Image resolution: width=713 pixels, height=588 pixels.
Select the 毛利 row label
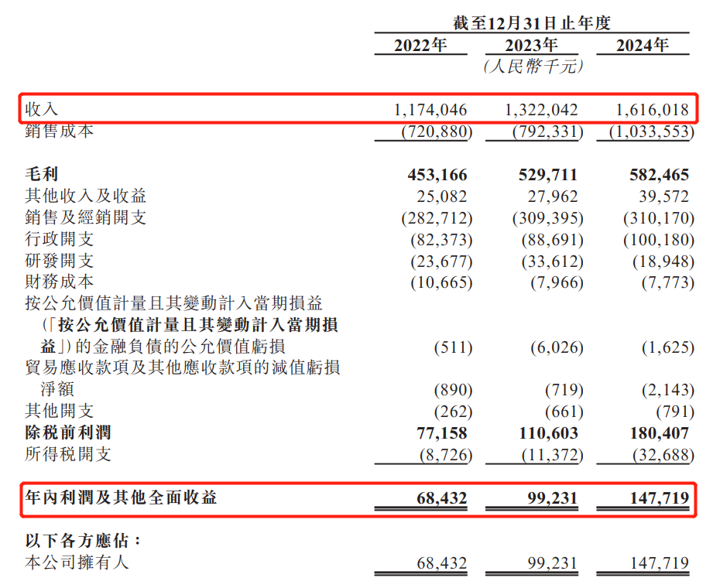coord(42,175)
